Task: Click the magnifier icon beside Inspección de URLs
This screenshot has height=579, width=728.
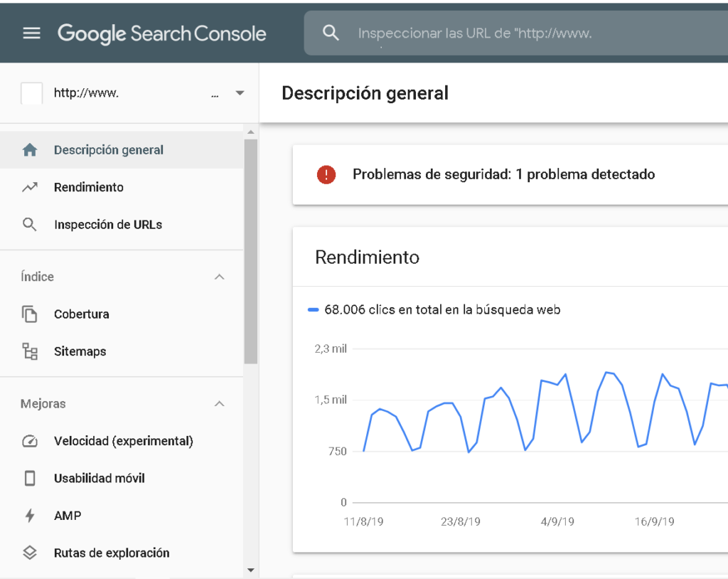Action: coord(30,225)
